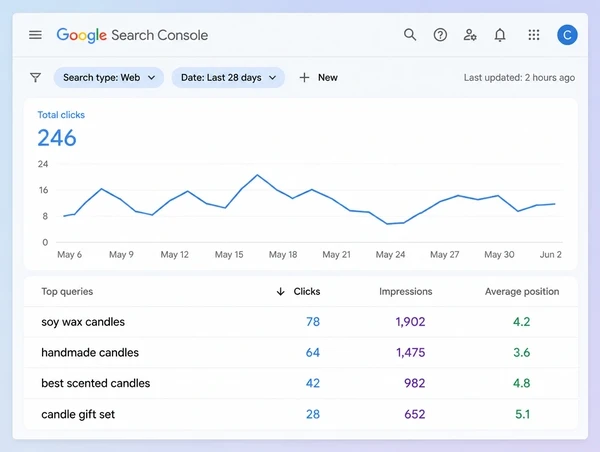Click the Google Search Console logo
Image resolution: width=600 pixels, height=452 pixels.
132,35
